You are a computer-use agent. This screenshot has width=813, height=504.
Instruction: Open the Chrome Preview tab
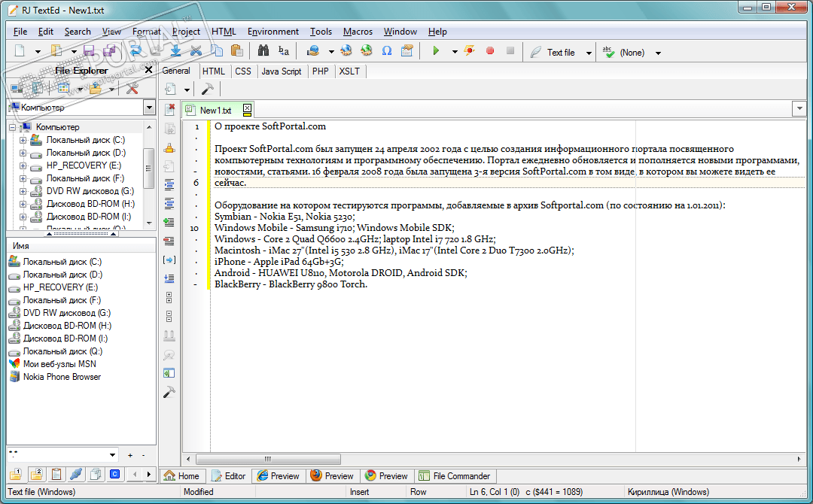[387, 475]
